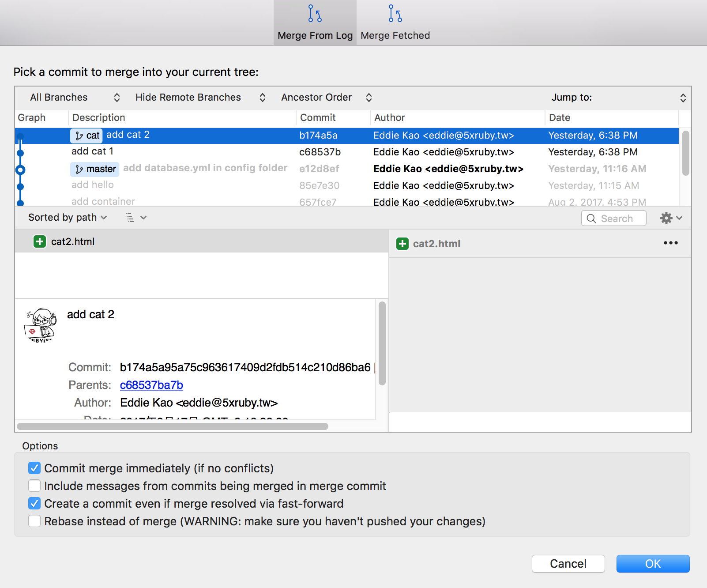The image size is (707, 588).
Task: Click the author avatar image
Action: (40, 325)
